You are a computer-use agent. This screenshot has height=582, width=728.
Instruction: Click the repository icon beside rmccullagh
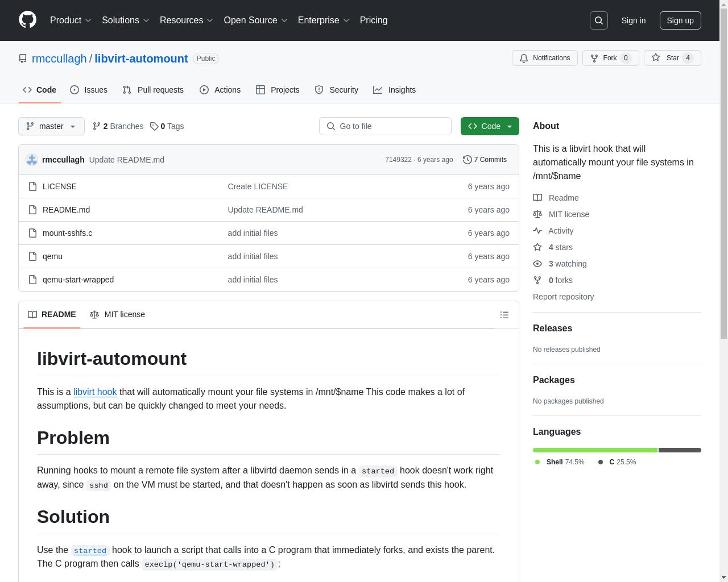(x=23, y=59)
